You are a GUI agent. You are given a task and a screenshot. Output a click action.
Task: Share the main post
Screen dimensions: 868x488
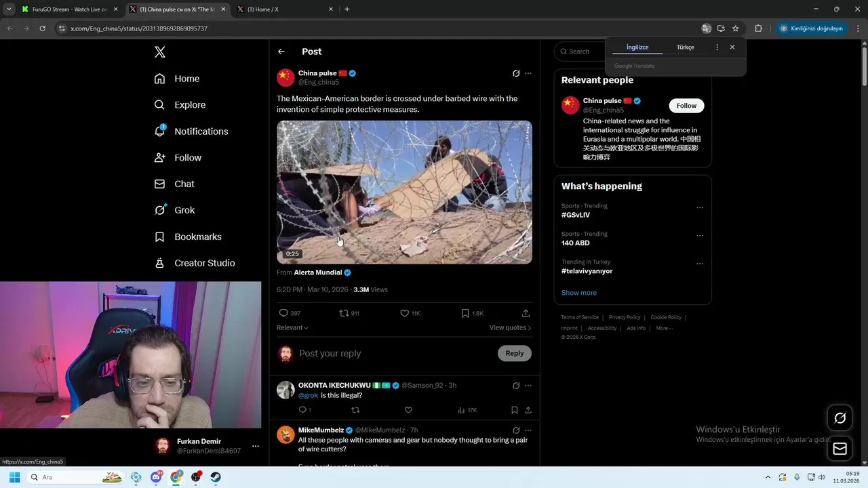[526, 313]
